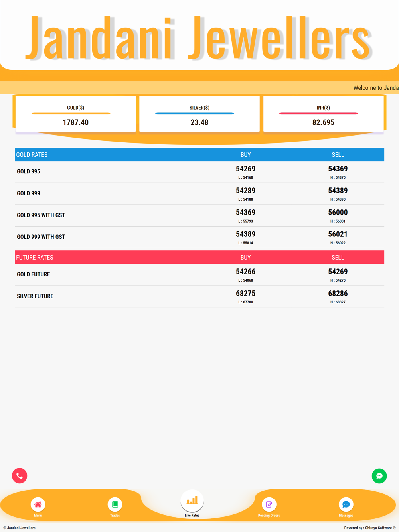This screenshot has height=532, width=399.
Task: Tap the red phone call icon
Action: (x=20, y=476)
